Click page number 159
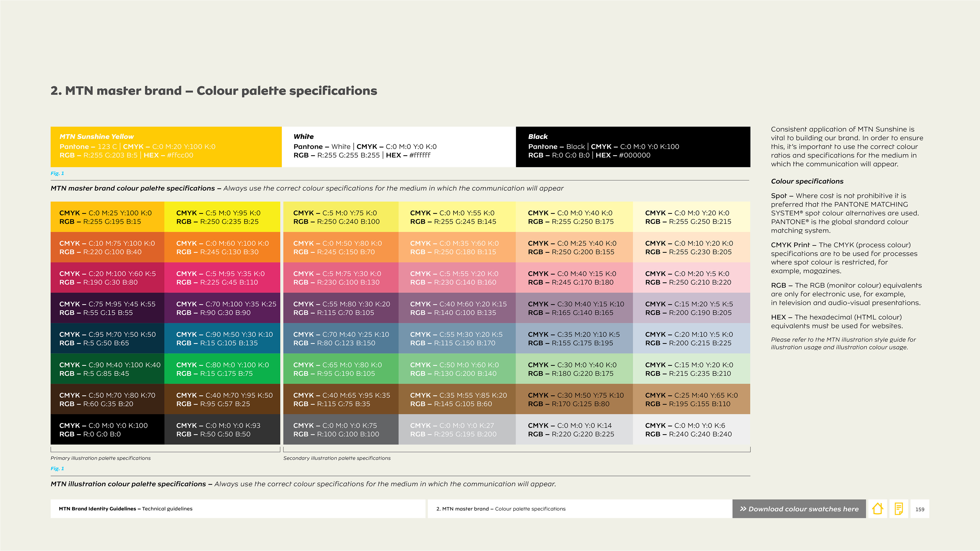Screen dimensions: 980x551 [920, 509]
